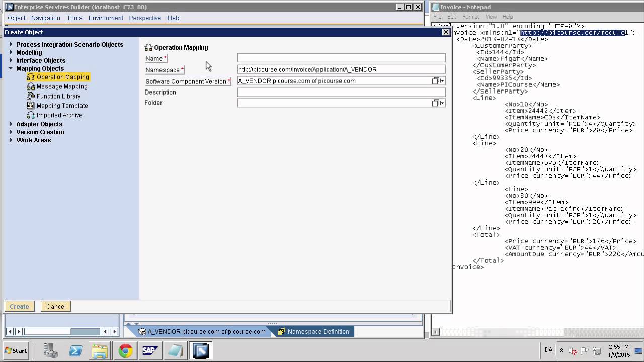Open value help for Software Component Version

[x=438, y=81]
